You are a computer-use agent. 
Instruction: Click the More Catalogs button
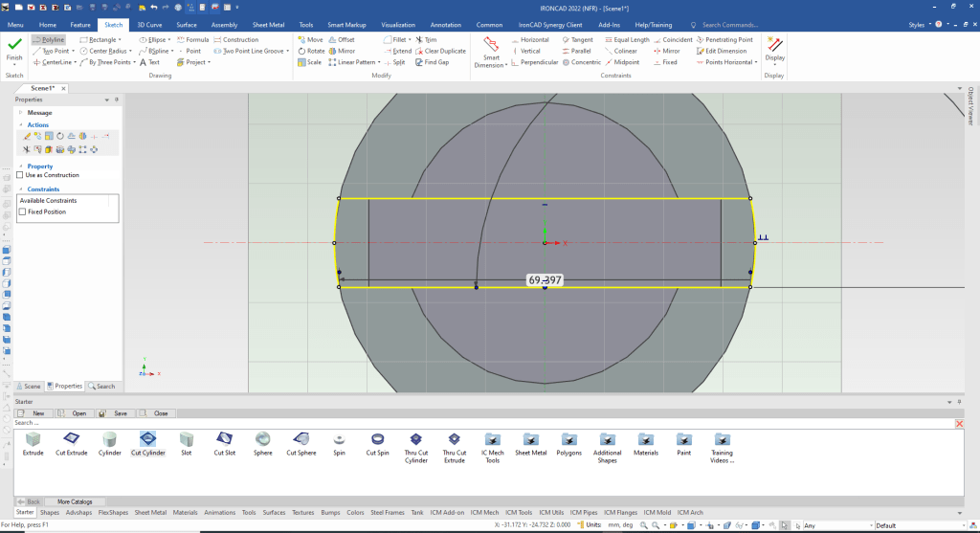(77, 501)
